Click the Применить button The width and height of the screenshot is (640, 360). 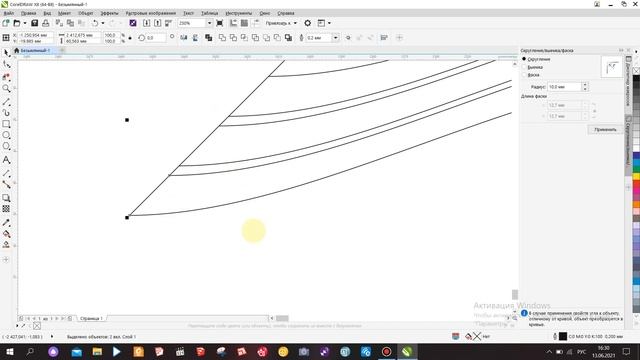605,129
